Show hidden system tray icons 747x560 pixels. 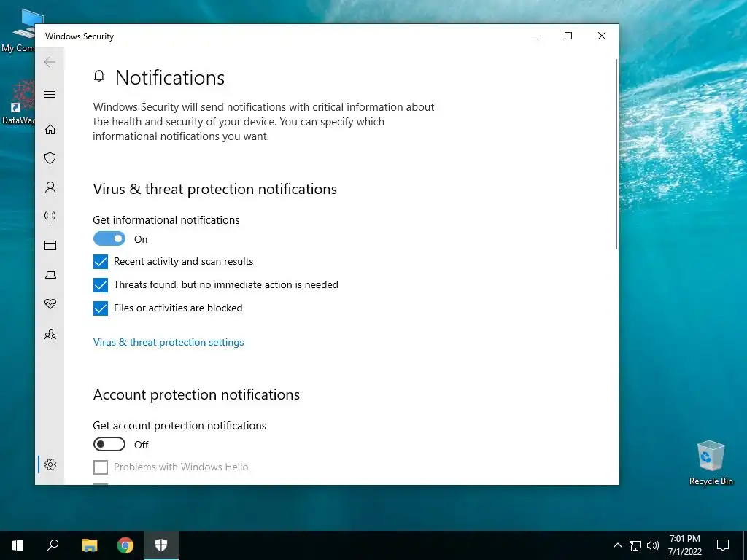coord(617,545)
